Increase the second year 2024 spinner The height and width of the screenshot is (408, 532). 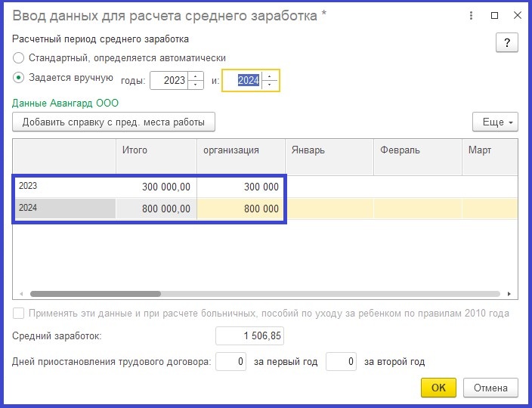tap(270, 76)
